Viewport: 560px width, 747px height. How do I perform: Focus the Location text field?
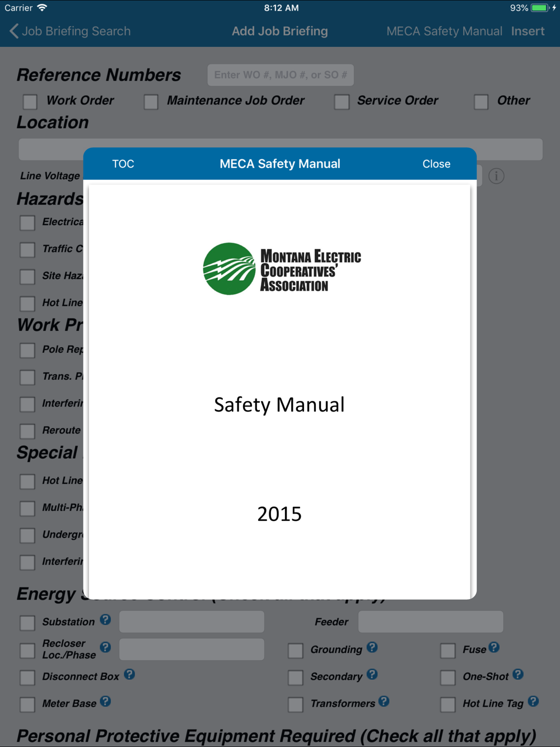coord(281,150)
